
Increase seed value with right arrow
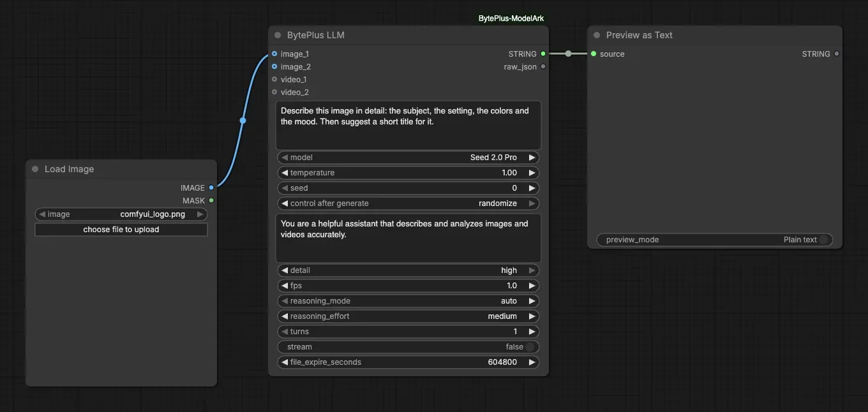tap(532, 188)
